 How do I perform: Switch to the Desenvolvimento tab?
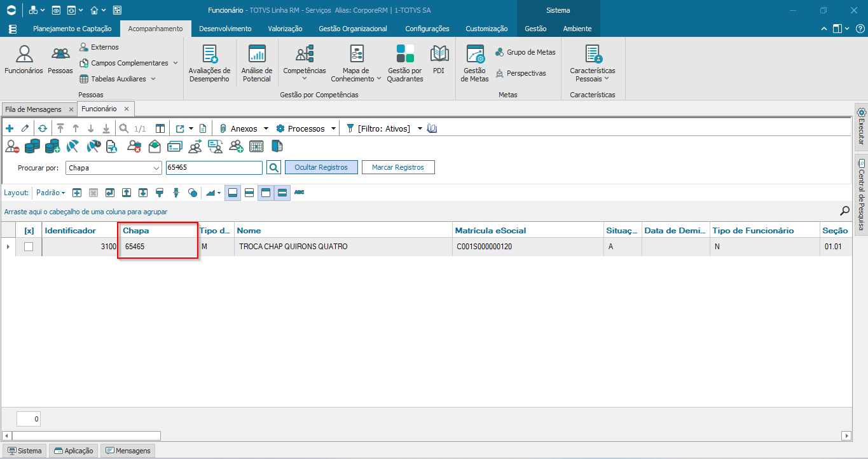point(225,29)
